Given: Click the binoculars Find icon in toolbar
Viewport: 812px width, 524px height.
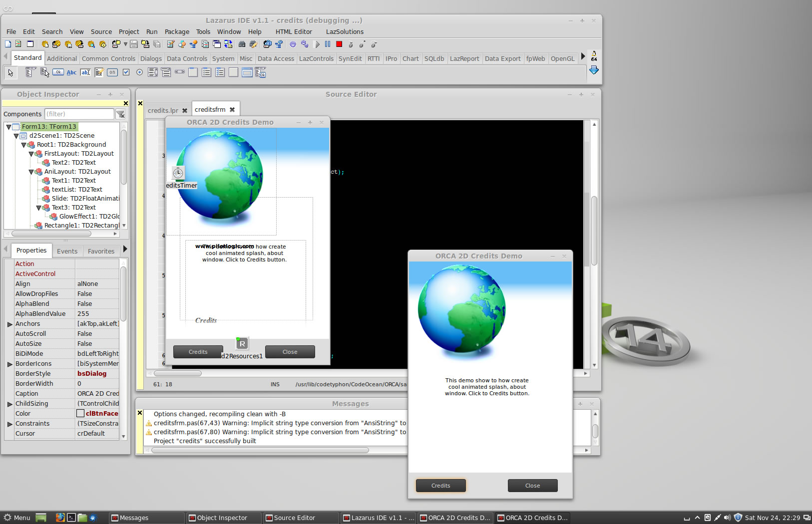Looking at the screenshot, I should point(242,44).
